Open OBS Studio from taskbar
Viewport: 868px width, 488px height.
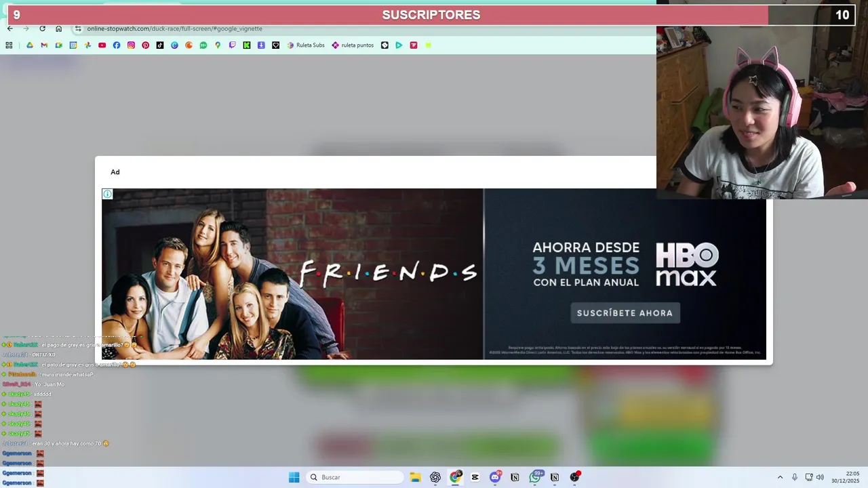click(575, 477)
